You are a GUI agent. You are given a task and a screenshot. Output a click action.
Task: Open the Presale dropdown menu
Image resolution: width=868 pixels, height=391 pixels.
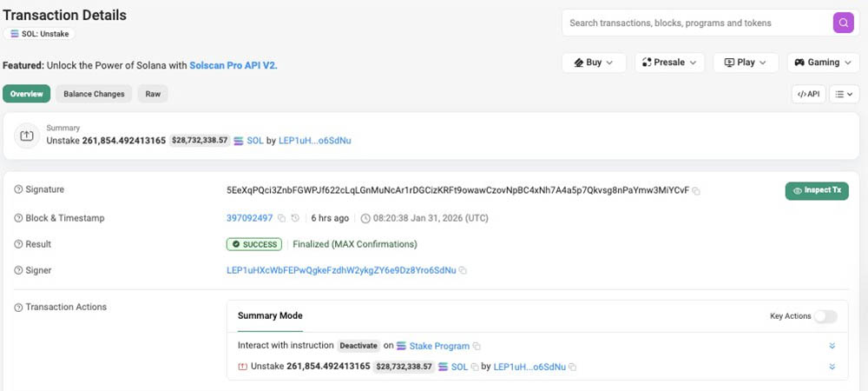tap(670, 63)
